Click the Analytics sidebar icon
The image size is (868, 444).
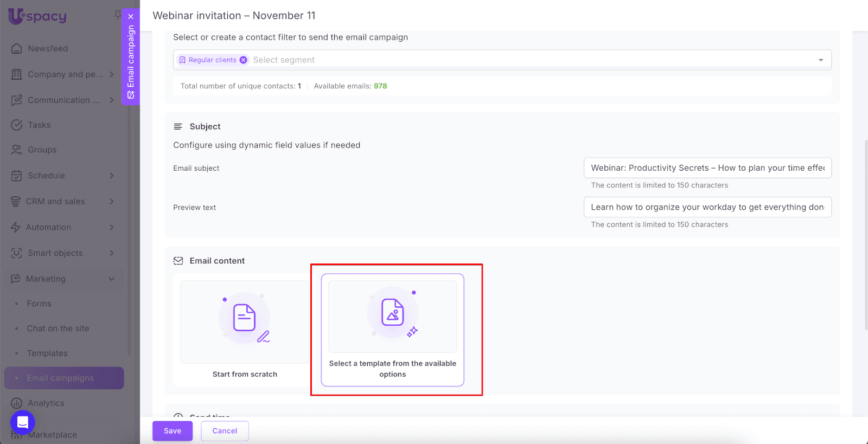17,403
